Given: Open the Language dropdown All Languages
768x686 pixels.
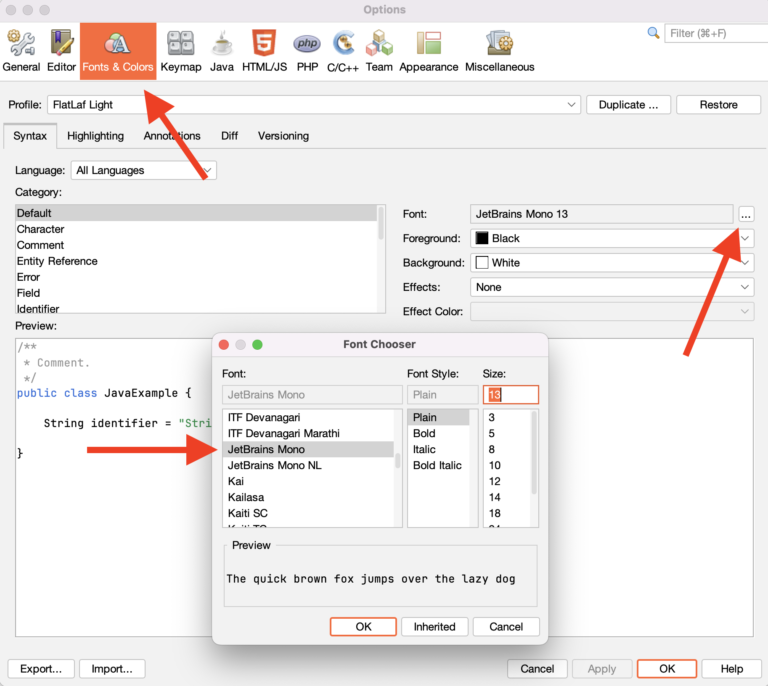Looking at the screenshot, I should 144,170.
